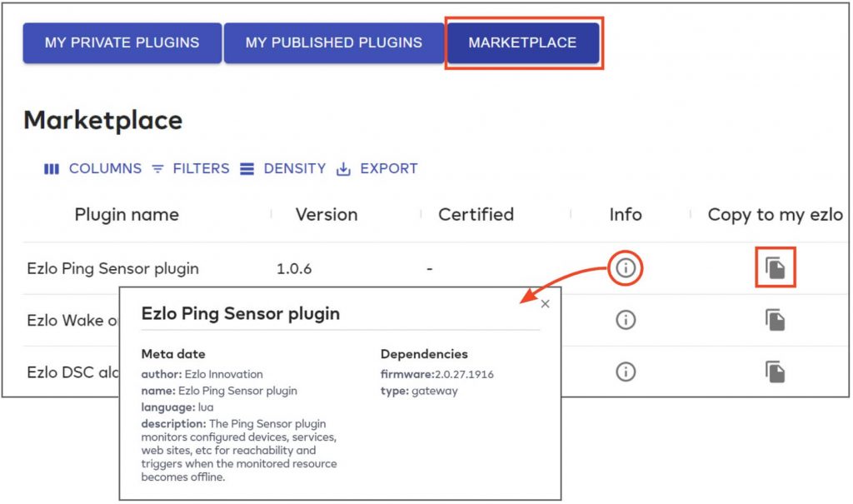Sort by the Plugin name column

tap(127, 215)
